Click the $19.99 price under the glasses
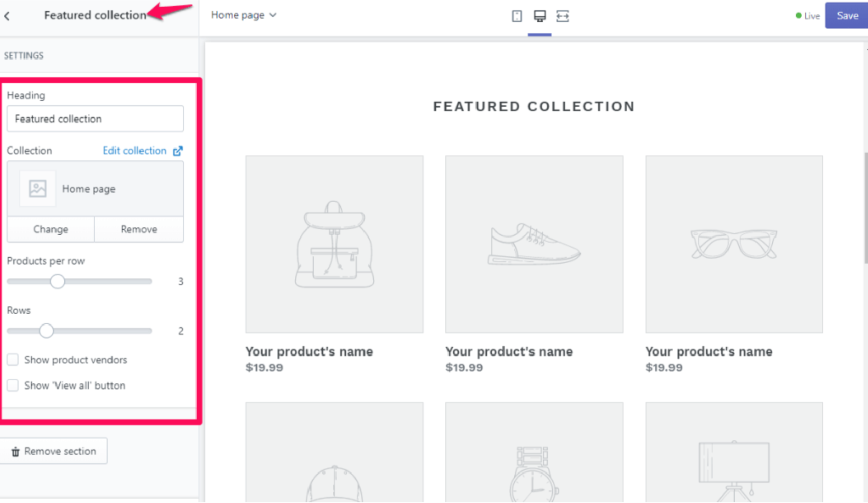This screenshot has height=503, width=868. [x=664, y=368]
